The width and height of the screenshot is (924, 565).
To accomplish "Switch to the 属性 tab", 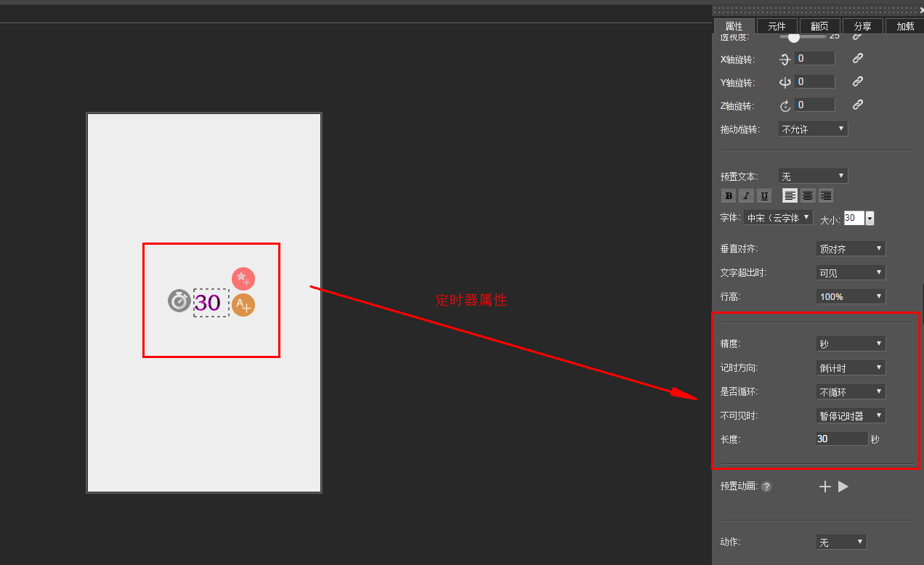I will click(x=734, y=26).
